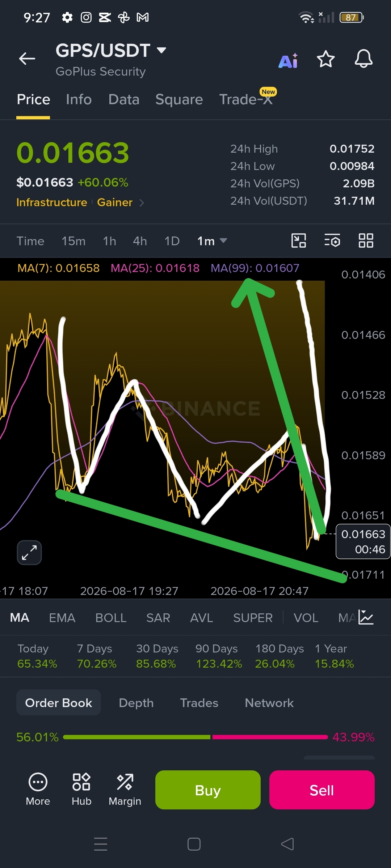The width and height of the screenshot is (391, 868).
Task: Open the Hub icon
Action: [x=81, y=790]
